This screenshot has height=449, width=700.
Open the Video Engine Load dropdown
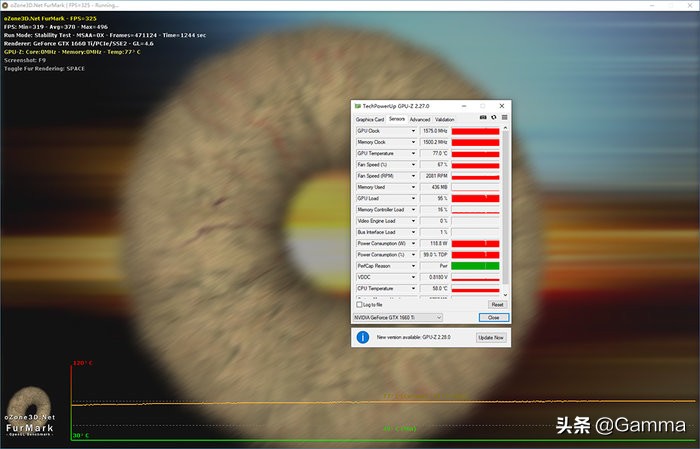click(x=413, y=221)
